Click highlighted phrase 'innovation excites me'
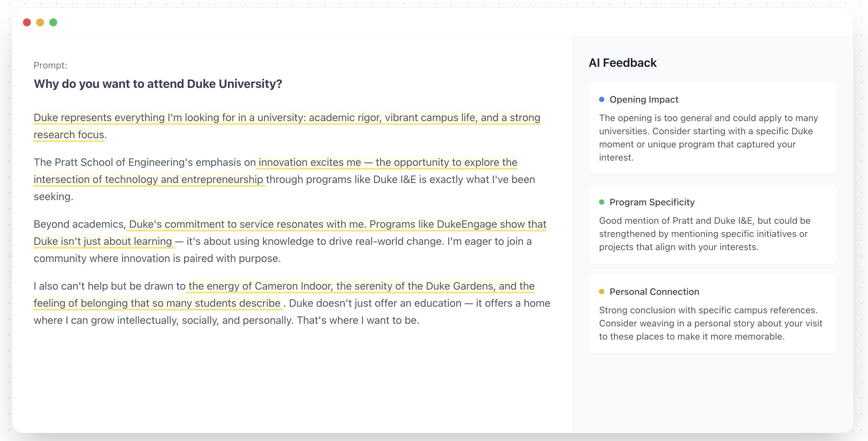868x441 pixels. [x=309, y=163]
